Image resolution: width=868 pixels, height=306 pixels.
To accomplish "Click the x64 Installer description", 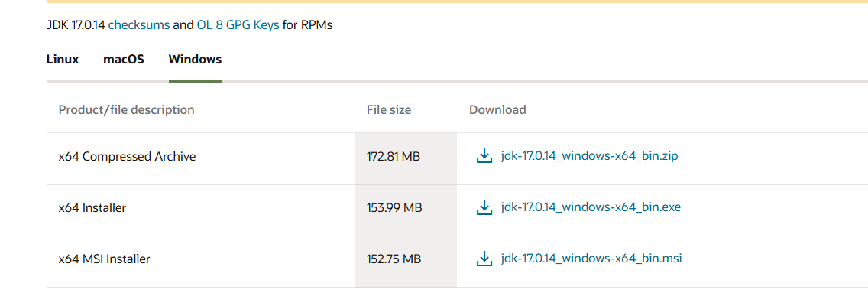I will coord(92,208).
